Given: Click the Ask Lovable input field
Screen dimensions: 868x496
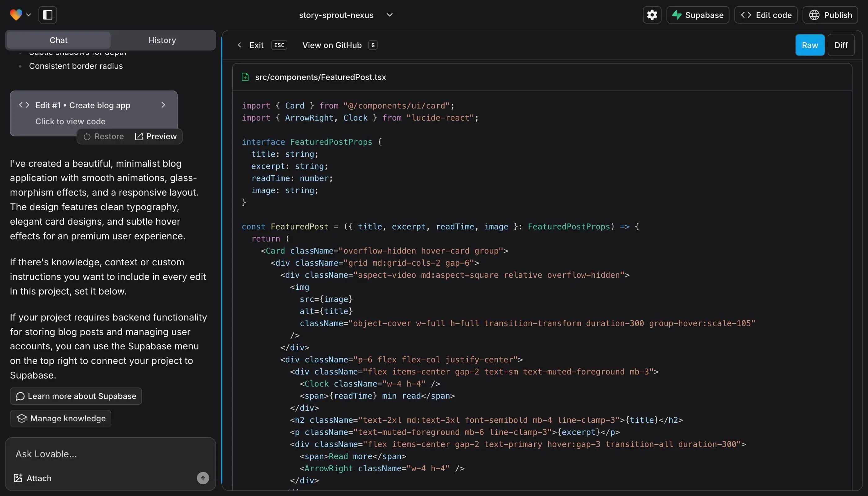Looking at the screenshot, I should pyautogui.click(x=102, y=454).
